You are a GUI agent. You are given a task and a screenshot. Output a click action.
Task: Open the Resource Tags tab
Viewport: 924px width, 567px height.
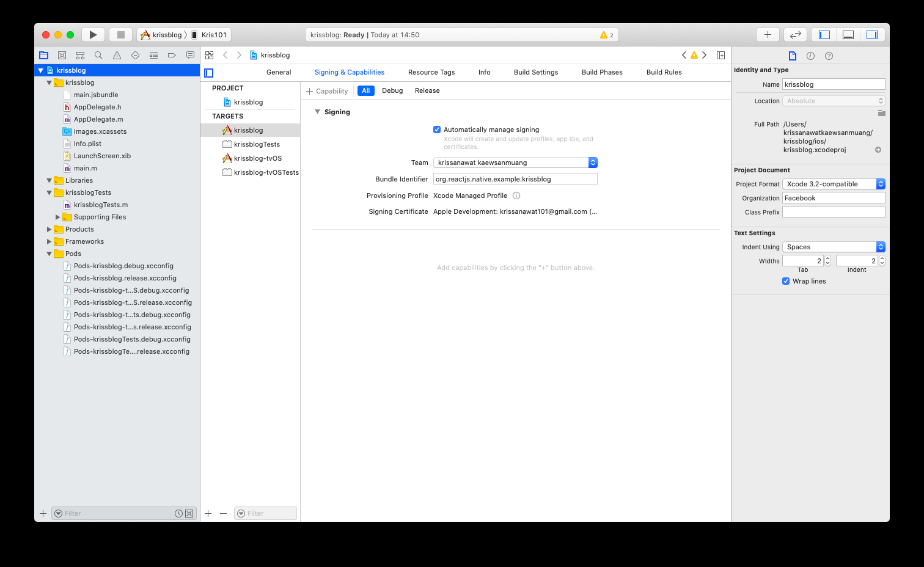(431, 72)
